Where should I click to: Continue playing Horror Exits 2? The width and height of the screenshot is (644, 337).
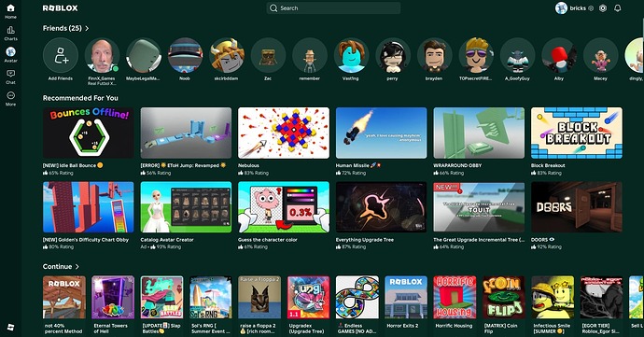tap(406, 297)
